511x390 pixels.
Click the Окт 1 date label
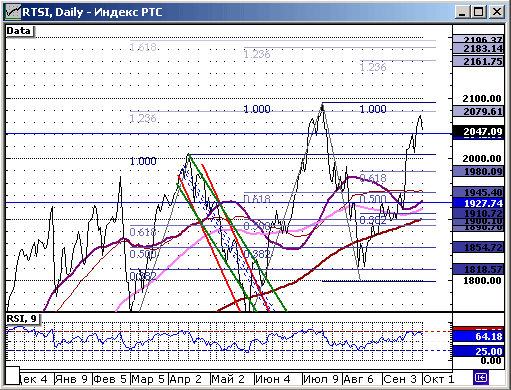point(439,379)
